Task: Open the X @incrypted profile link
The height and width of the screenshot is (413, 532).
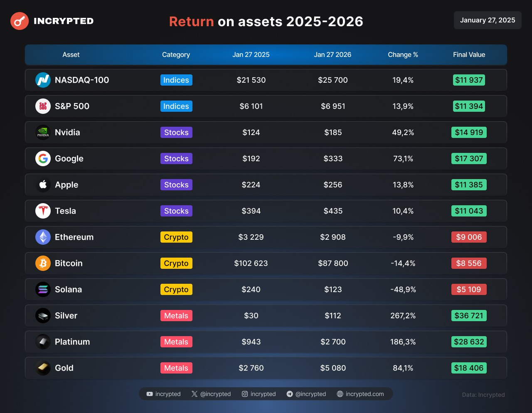Action: 211,394
